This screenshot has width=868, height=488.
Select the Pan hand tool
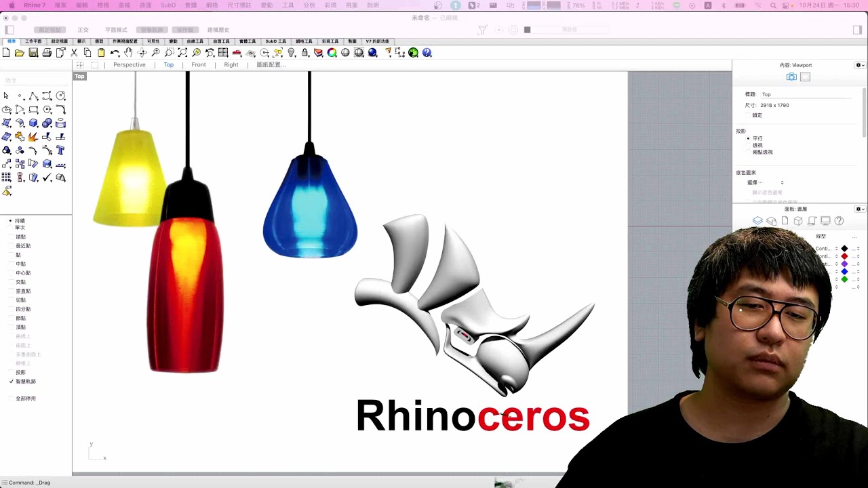pos(128,53)
